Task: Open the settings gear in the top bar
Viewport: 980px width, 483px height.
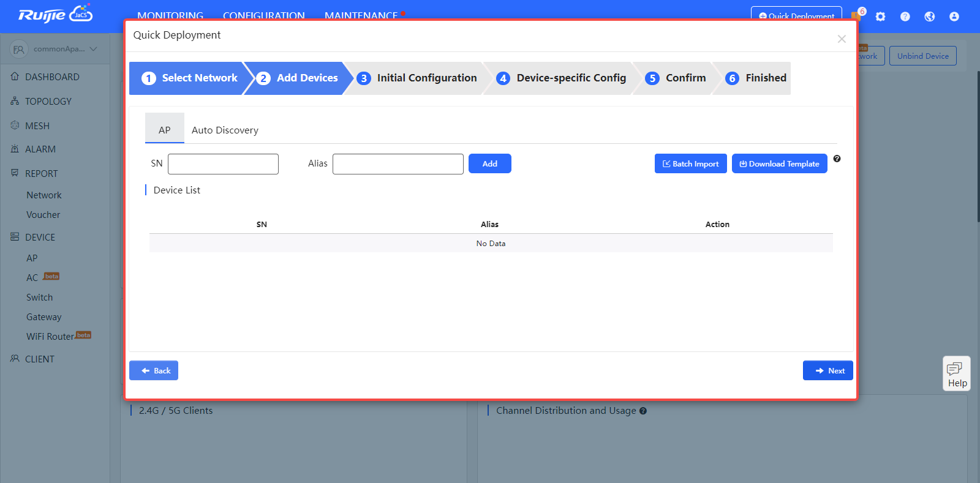Action: (880, 17)
